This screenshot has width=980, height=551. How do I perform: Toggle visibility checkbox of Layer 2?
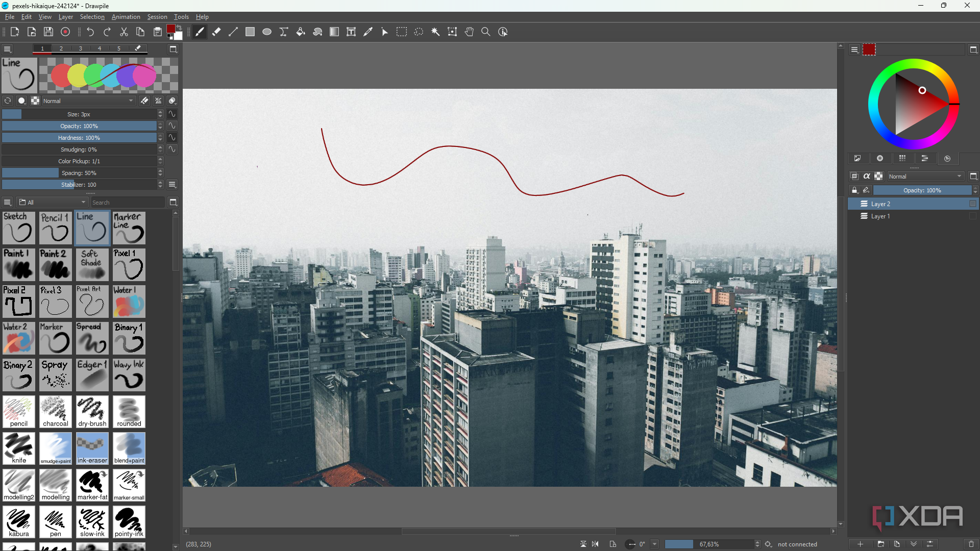tap(973, 204)
